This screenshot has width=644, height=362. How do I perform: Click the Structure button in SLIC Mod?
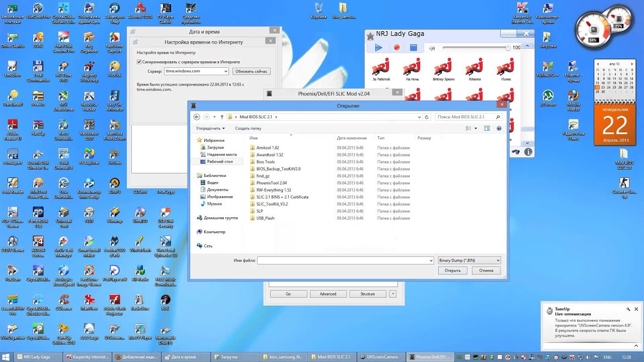[367, 294]
